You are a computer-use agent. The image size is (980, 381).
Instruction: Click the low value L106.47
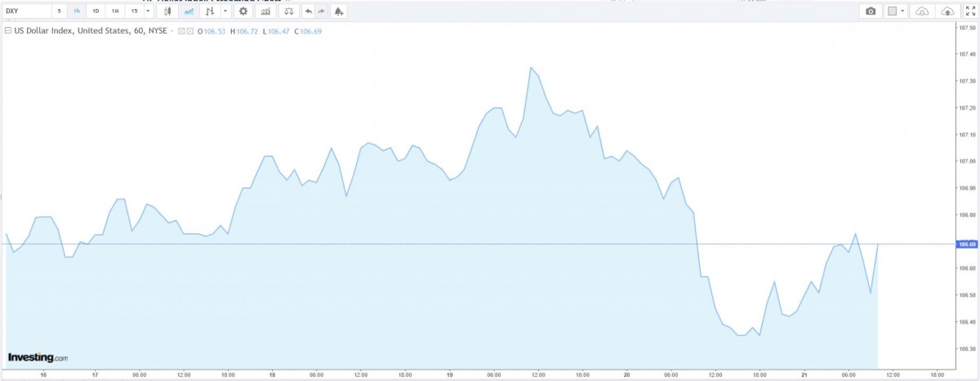click(276, 31)
